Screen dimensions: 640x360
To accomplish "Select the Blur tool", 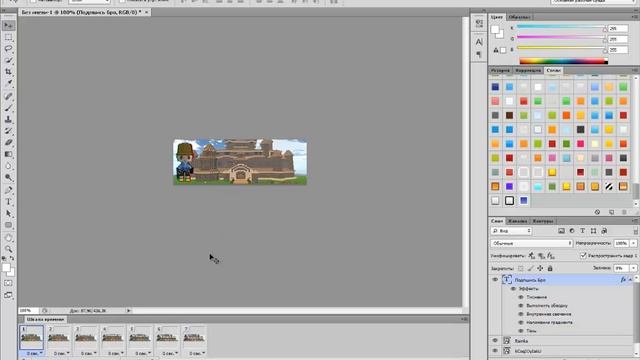I will (8, 166).
